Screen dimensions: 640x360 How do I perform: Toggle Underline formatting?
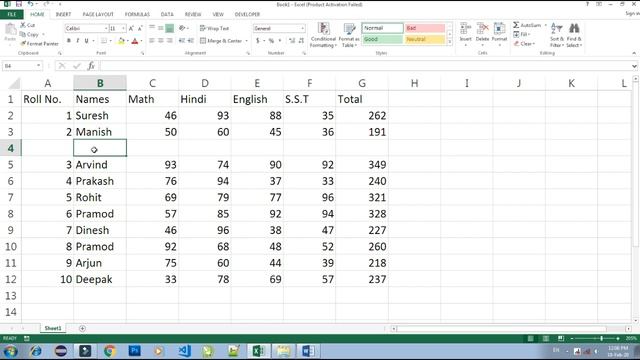(87, 41)
